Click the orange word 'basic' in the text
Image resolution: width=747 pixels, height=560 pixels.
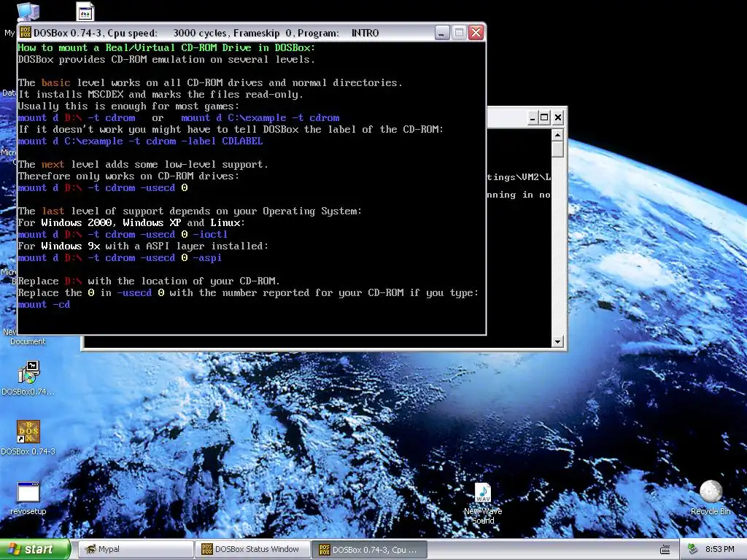(x=55, y=83)
